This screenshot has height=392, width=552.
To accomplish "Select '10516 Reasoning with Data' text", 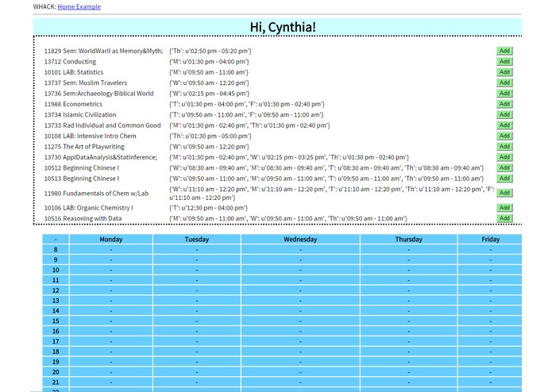I will click(x=83, y=218).
